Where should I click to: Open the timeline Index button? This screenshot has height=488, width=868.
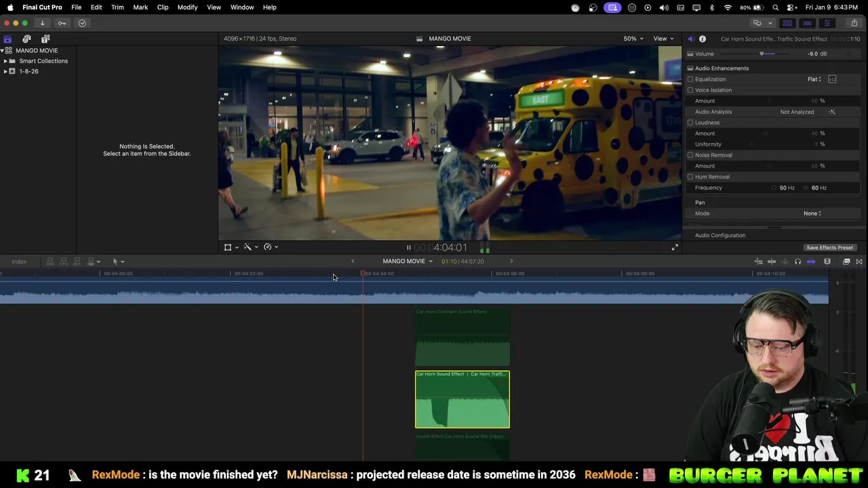19,262
